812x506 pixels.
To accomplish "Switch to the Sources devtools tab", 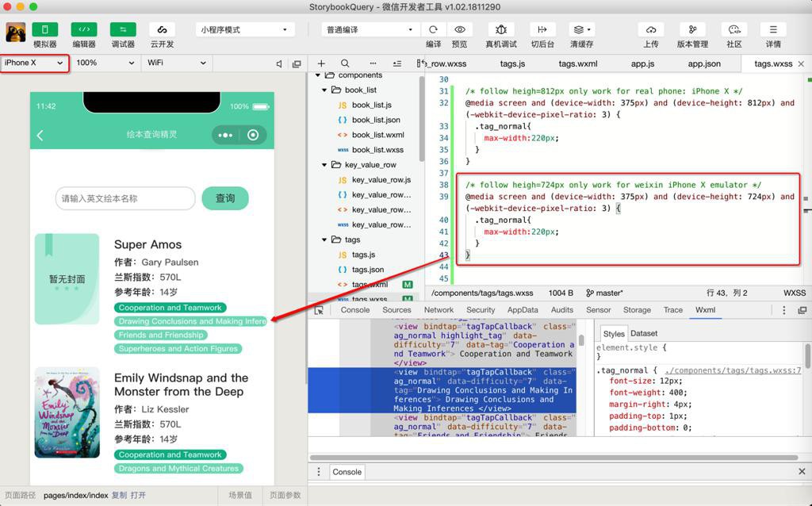I will click(x=396, y=310).
